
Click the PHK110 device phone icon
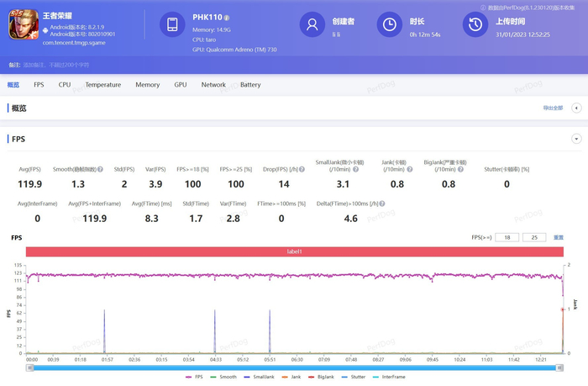[172, 25]
